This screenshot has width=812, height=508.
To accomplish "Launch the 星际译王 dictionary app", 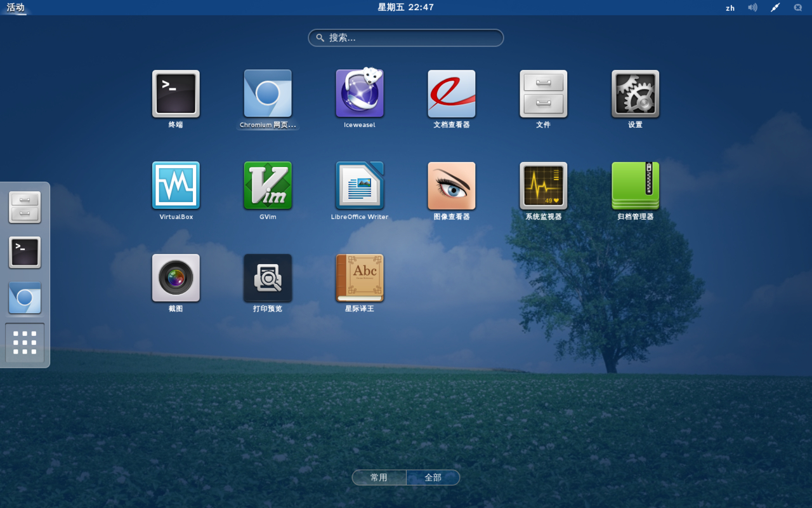I will pos(360,278).
